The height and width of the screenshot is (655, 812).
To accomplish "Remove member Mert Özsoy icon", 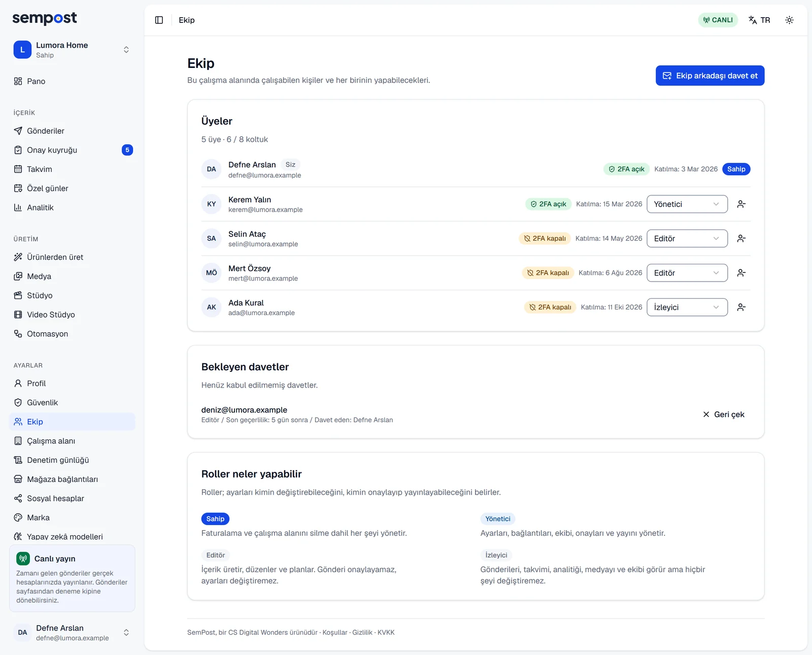I will click(x=741, y=273).
